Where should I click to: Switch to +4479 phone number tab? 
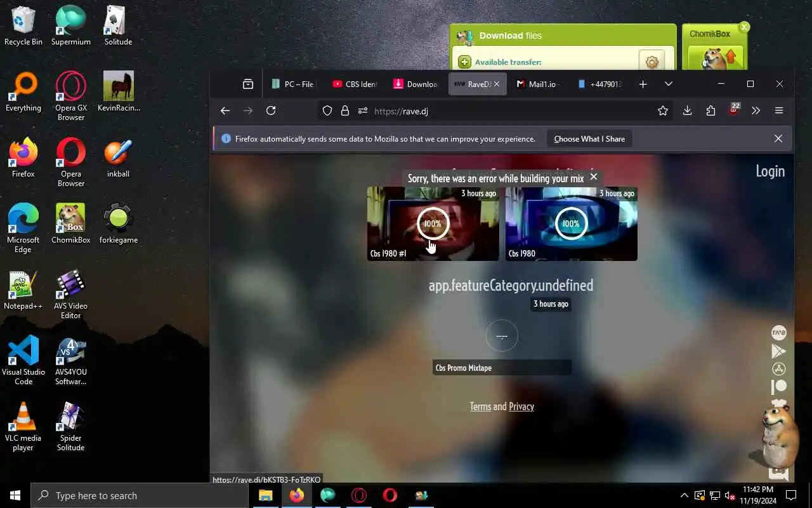point(599,84)
